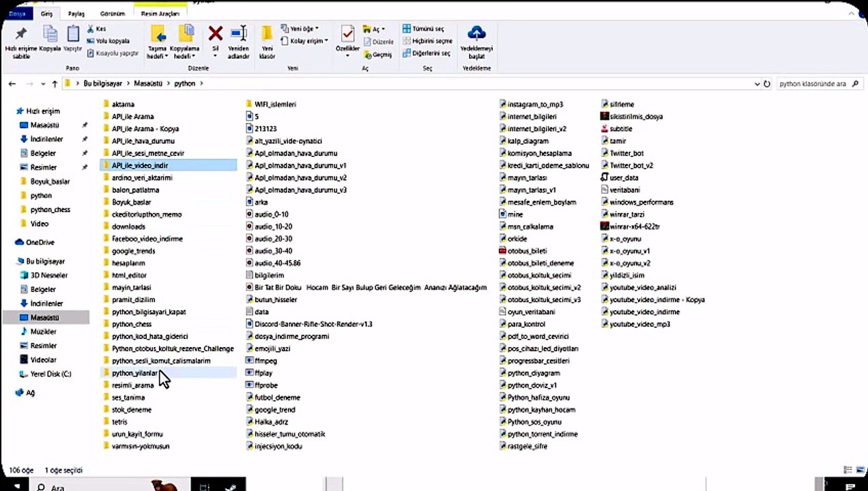
Task: Click Kısayolu yapıştır in the ribbon
Action: 112,53
